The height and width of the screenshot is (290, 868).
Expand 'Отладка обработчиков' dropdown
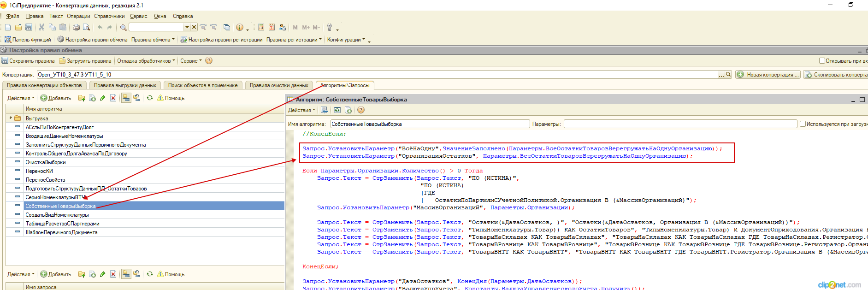tap(146, 61)
